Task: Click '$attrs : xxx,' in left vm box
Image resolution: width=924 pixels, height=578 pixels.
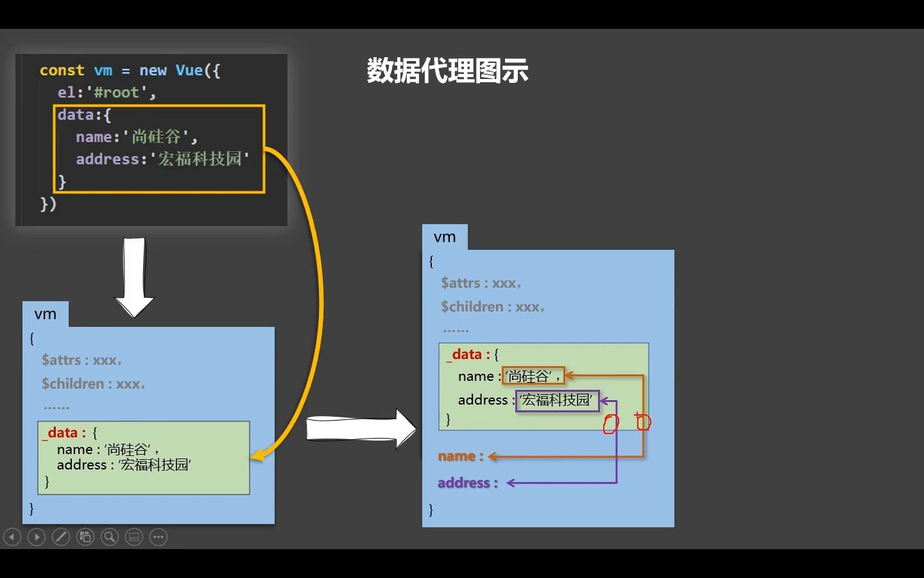Action: tap(81, 360)
